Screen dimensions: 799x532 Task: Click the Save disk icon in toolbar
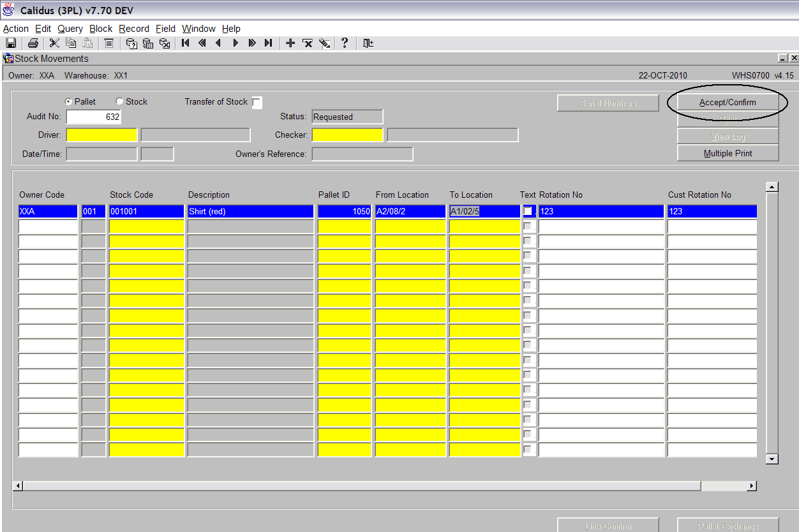[11, 43]
